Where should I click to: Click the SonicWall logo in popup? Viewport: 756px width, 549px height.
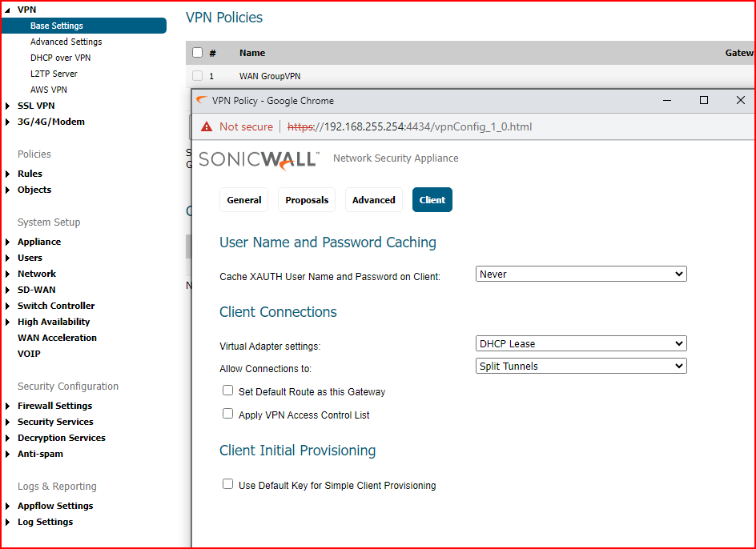point(259,158)
